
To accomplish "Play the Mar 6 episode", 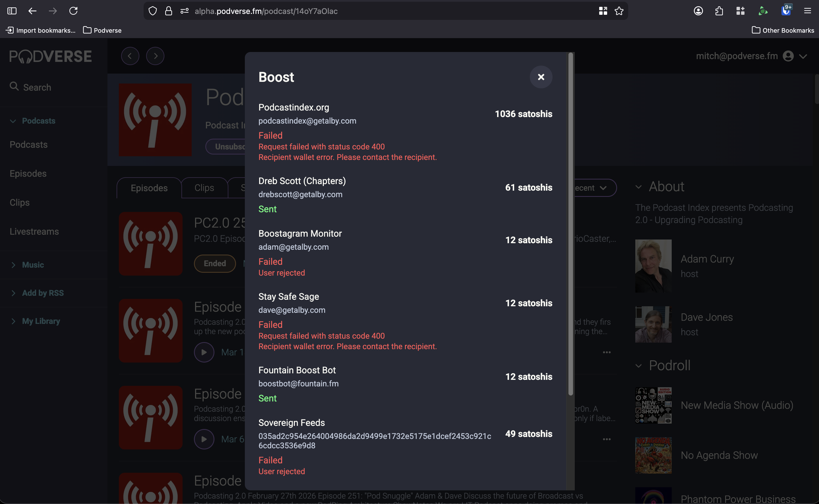I will 204,439.
